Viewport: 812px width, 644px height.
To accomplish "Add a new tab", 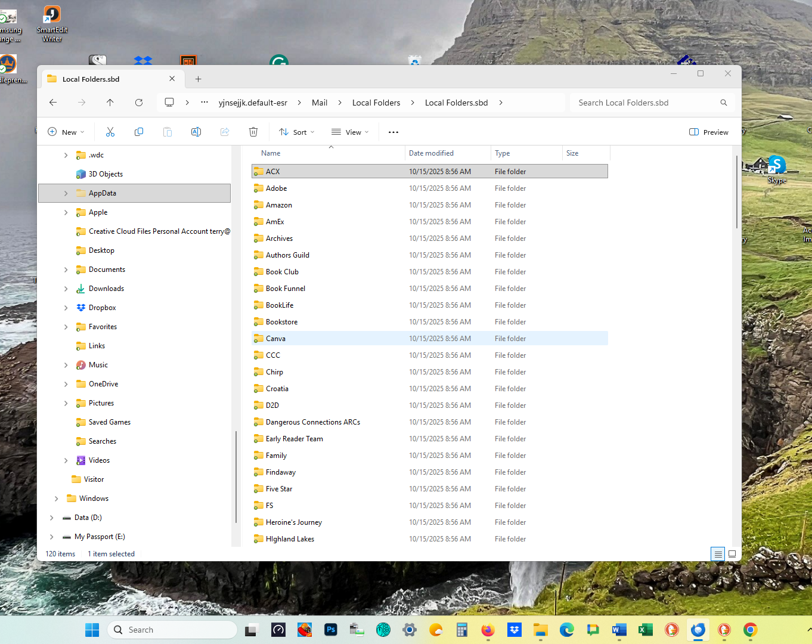I will click(199, 79).
